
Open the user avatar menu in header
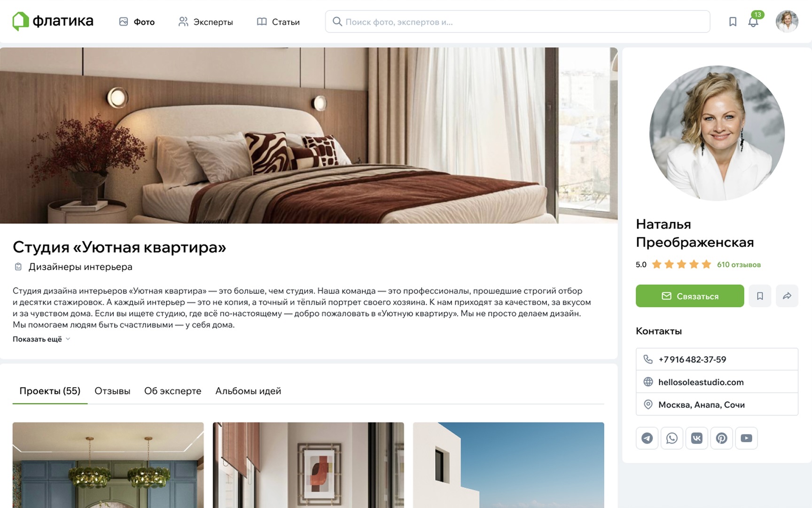pyautogui.click(x=787, y=22)
